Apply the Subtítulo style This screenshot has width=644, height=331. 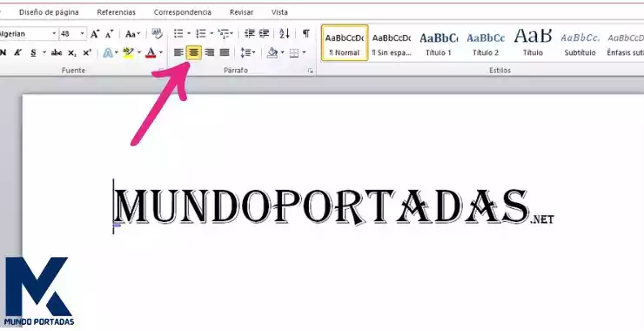[x=580, y=43]
